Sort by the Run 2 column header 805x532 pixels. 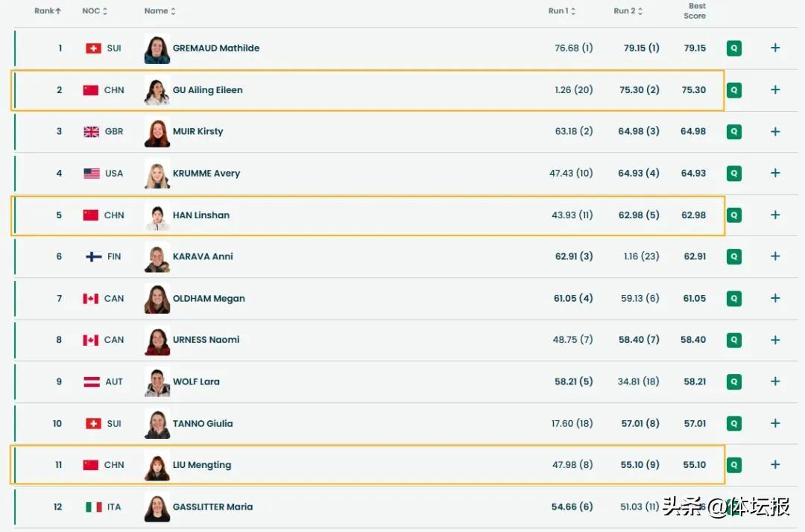(628, 11)
